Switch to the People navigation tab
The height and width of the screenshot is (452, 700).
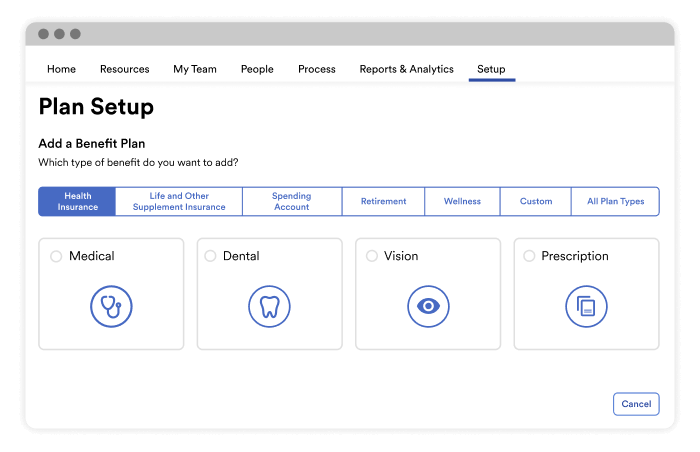[257, 69]
